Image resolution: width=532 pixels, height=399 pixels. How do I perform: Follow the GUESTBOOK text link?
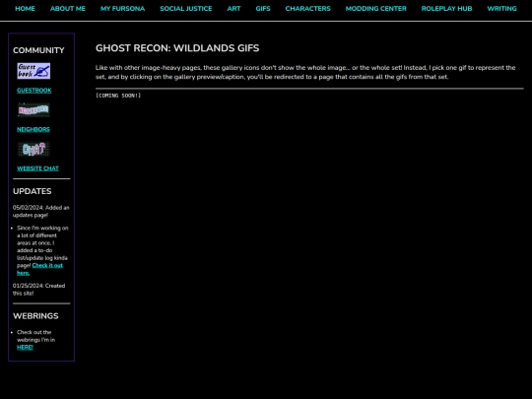[34, 91]
